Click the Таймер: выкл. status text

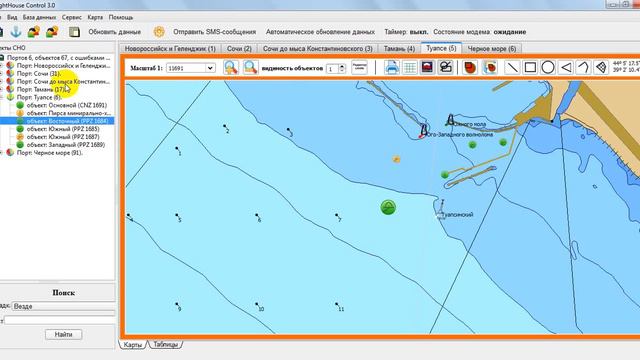(x=406, y=32)
